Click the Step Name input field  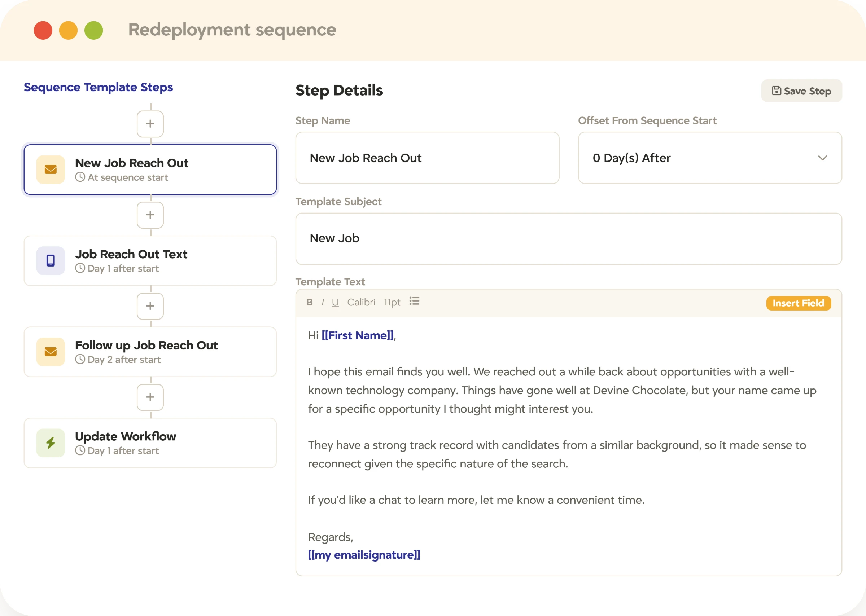(x=427, y=158)
